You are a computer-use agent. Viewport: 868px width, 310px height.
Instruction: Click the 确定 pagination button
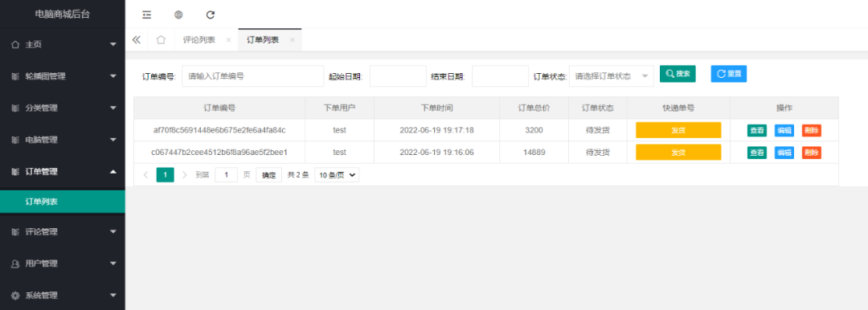tap(269, 175)
